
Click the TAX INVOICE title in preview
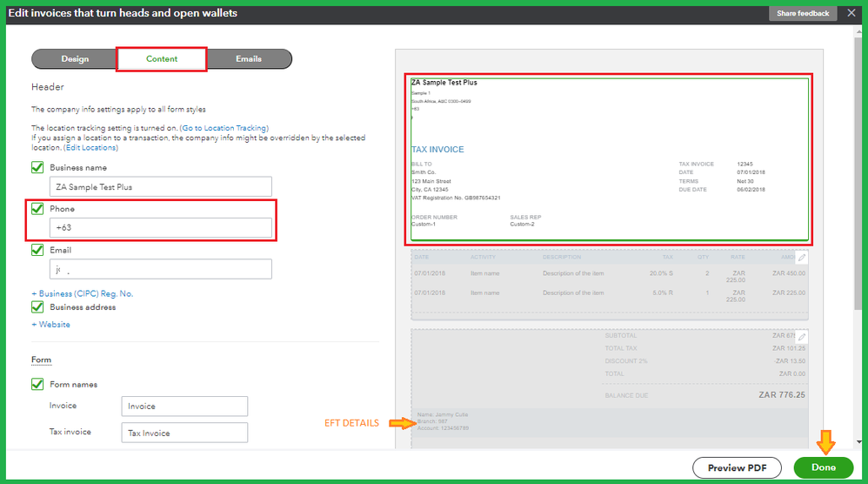[437, 150]
